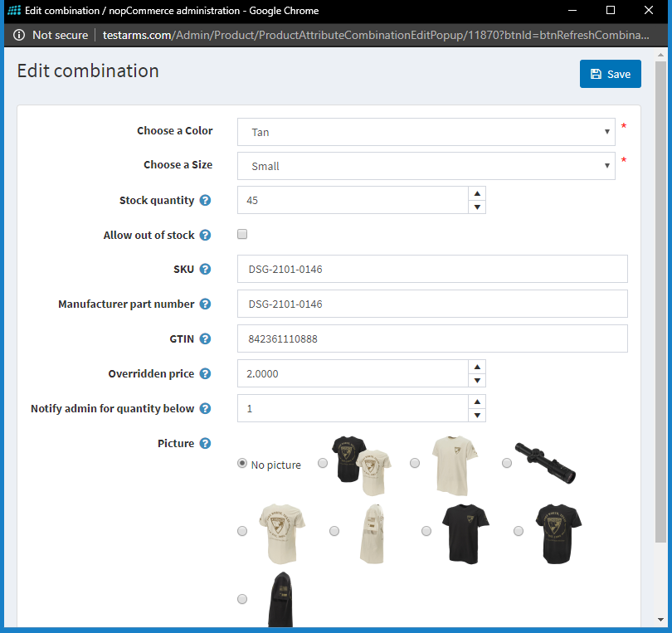This screenshot has width=672, height=633.
Task: Open help for Manufacturer part number field
Action: tap(205, 304)
